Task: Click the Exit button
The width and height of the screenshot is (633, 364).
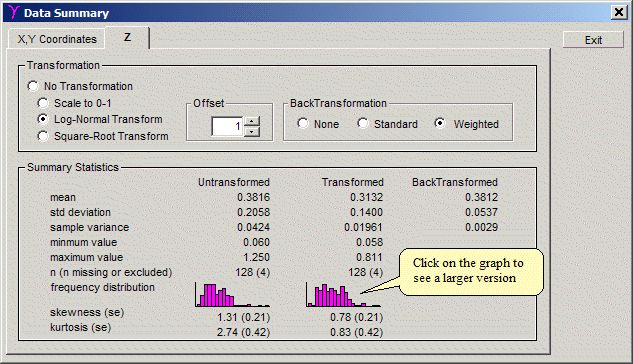Action: click(x=593, y=40)
